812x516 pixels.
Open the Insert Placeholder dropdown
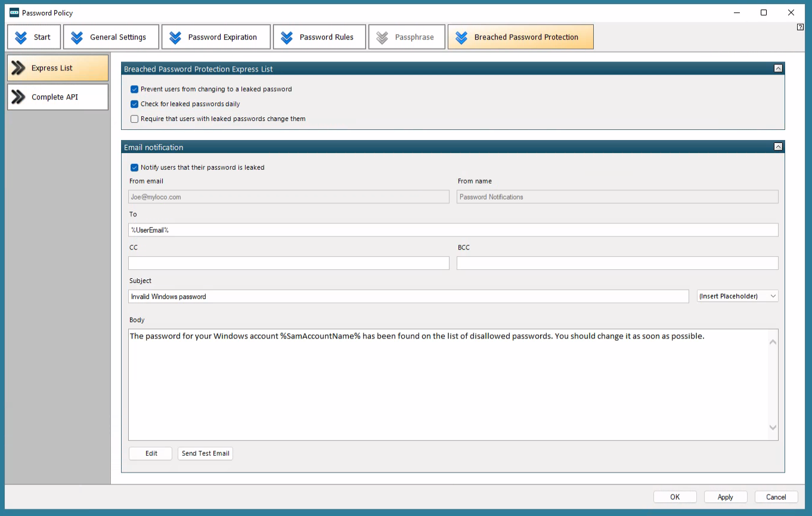737,296
